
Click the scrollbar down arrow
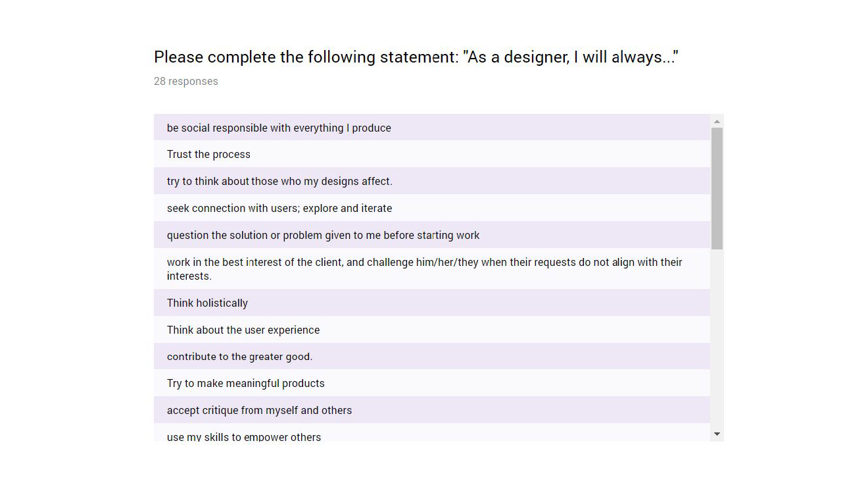click(x=717, y=434)
